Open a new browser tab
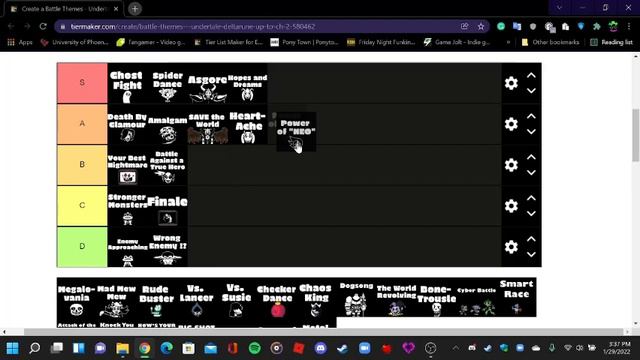Image resolution: width=640 pixels, height=360 pixels. point(135,9)
